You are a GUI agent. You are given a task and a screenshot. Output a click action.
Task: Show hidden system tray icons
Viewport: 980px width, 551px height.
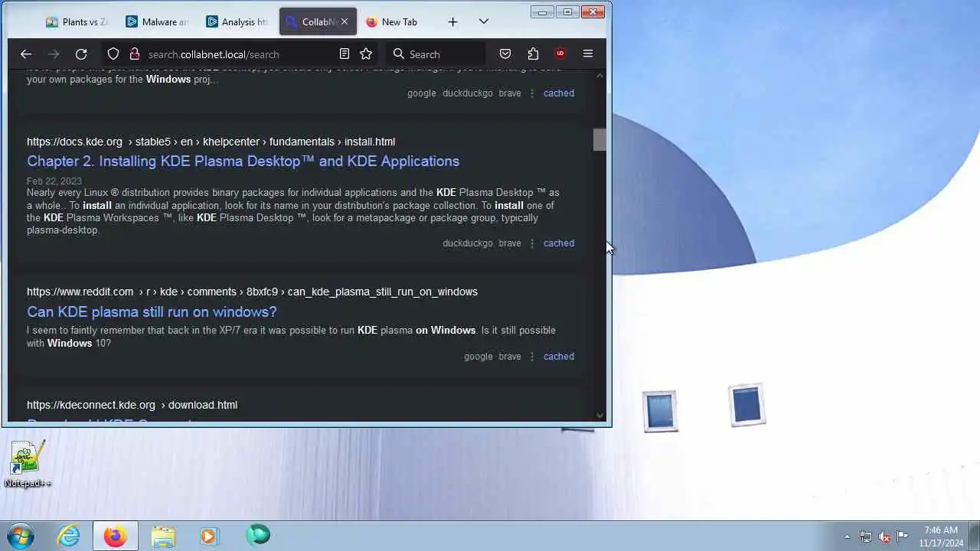847,536
